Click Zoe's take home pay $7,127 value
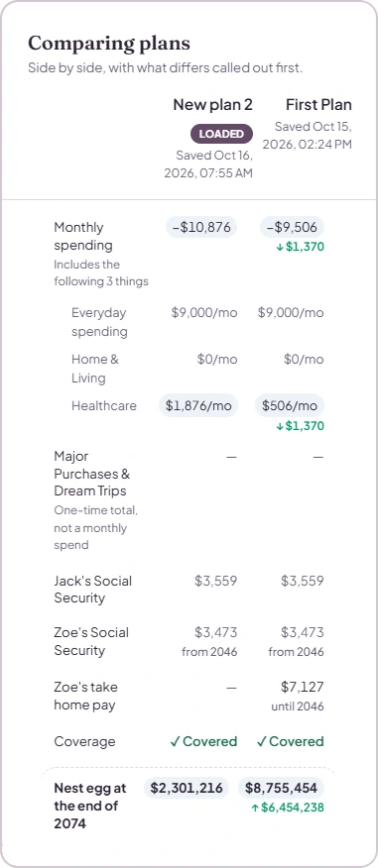This screenshot has height=868, width=378. (303, 687)
